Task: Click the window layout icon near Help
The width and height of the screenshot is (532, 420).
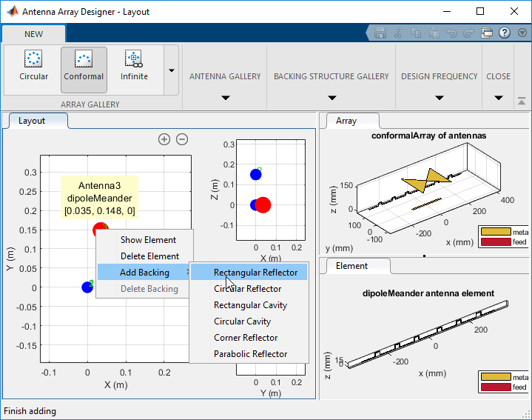Action: click(487, 33)
